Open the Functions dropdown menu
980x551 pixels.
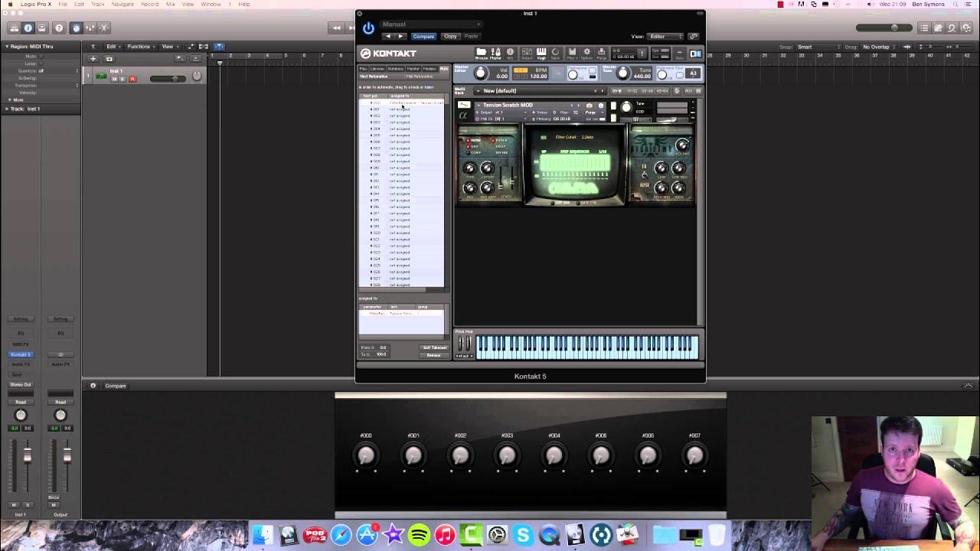pyautogui.click(x=141, y=47)
